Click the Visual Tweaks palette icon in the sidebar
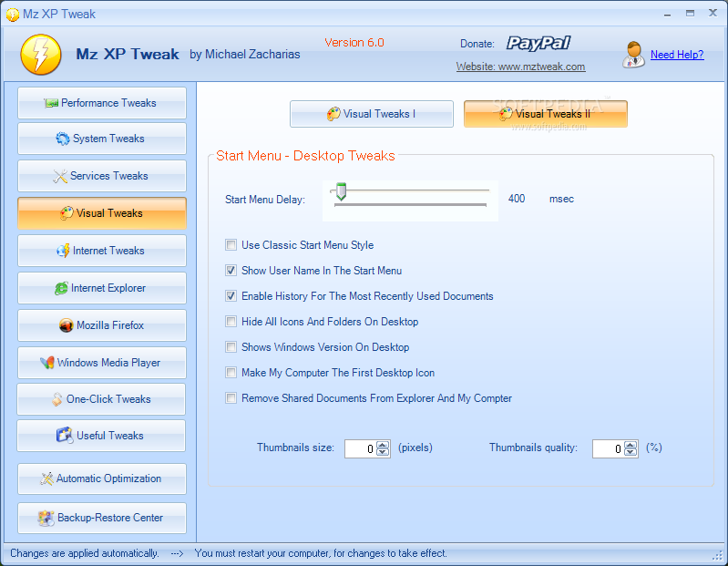The image size is (728, 566). point(67,213)
